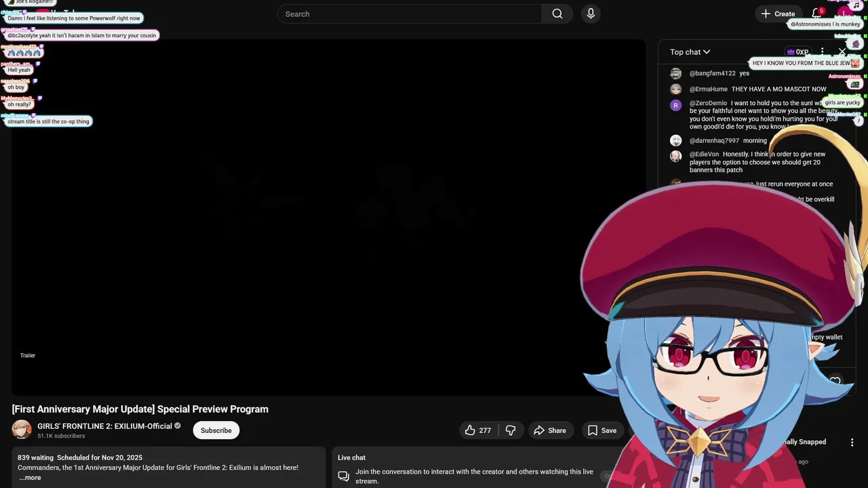The height and width of the screenshot is (488, 868).
Task: Click '51.1K subscribers' count text
Action: 61,436
